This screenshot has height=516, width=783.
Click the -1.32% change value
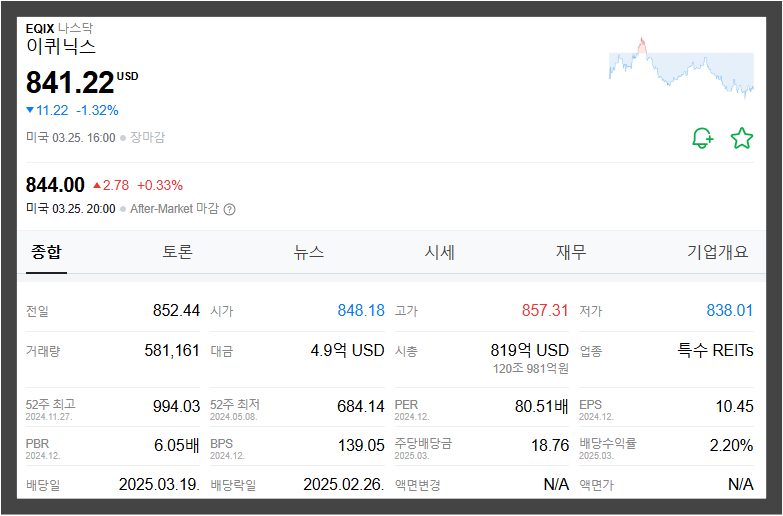[x=97, y=110]
